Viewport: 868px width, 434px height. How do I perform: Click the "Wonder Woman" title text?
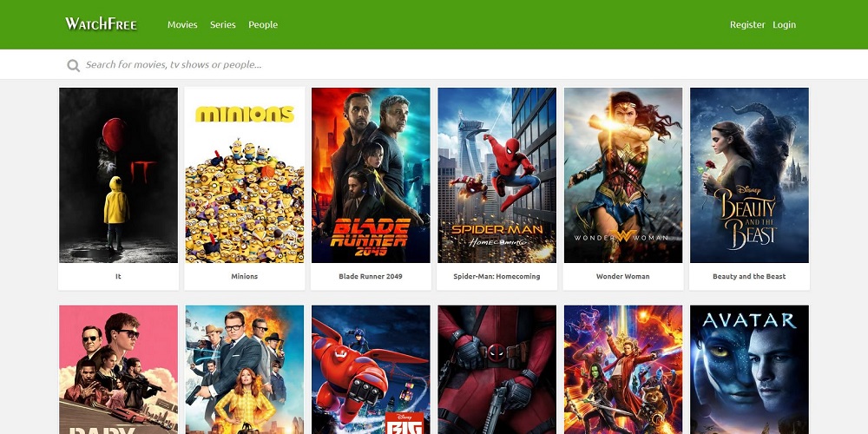[623, 276]
